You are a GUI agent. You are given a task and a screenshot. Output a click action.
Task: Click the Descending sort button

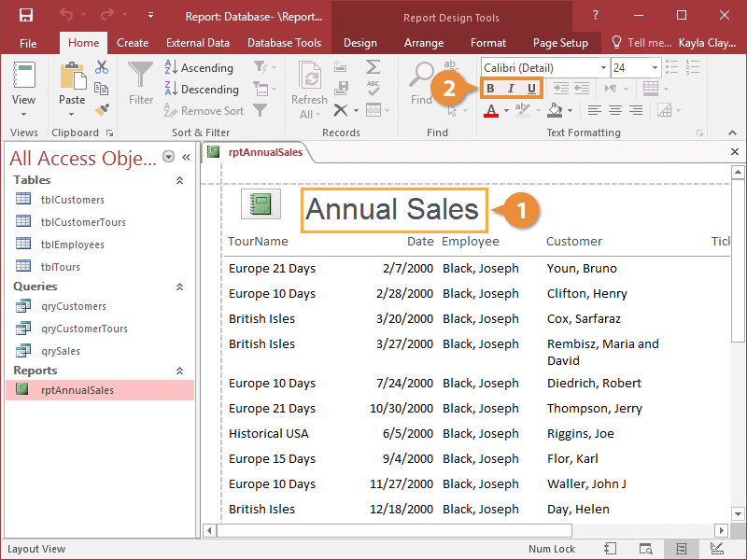point(201,90)
